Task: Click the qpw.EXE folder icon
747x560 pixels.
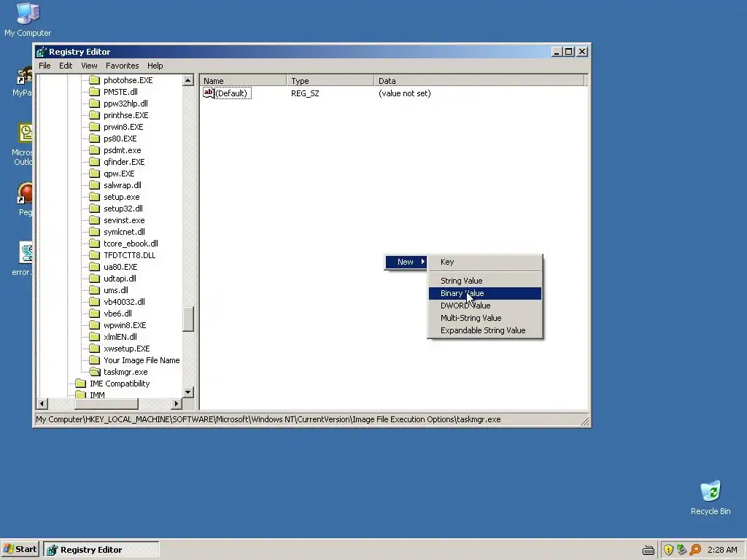Action: [x=95, y=174]
